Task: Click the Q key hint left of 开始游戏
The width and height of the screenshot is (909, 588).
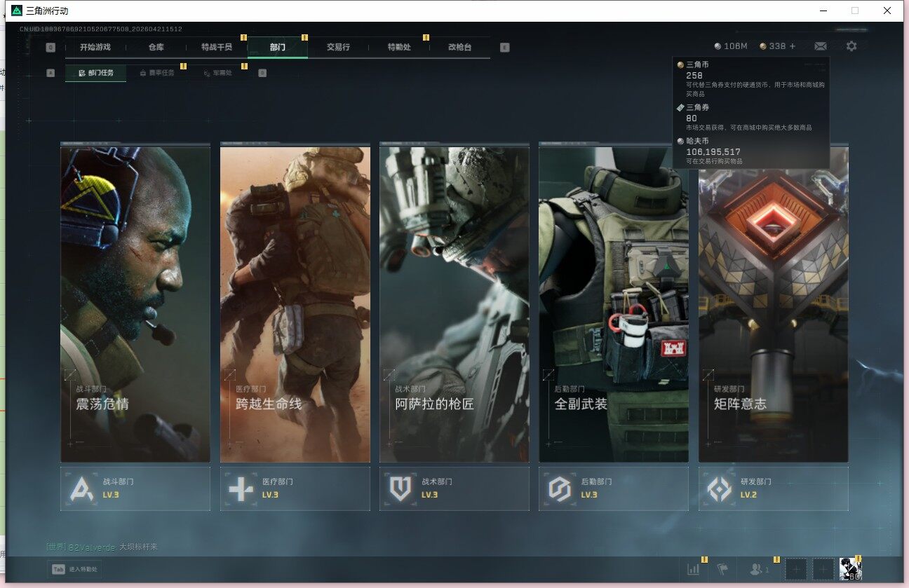Action: (x=50, y=48)
